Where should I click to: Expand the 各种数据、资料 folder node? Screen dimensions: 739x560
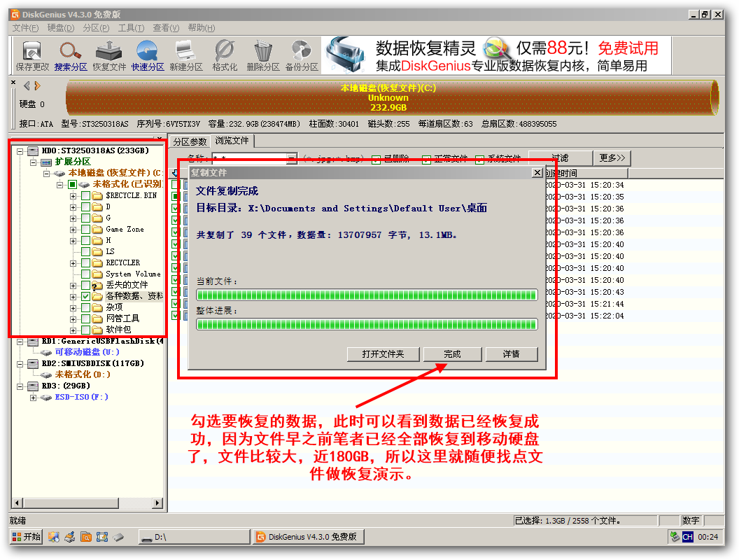pyautogui.click(x=73, y=297)
